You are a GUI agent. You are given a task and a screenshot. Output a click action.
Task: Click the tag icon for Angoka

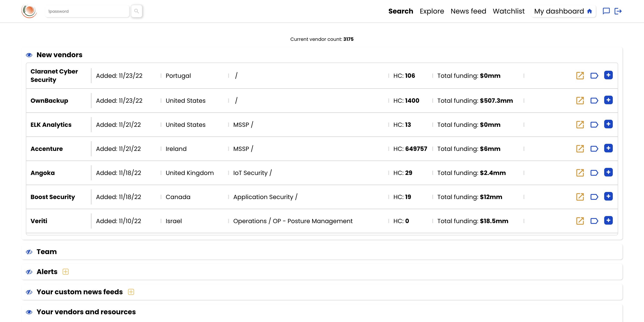coord(594,173)
